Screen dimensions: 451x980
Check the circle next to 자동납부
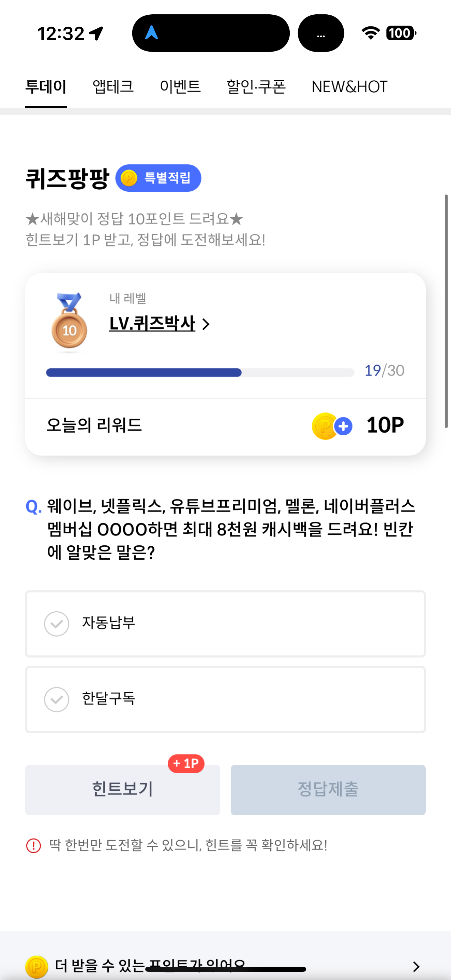tap(57, 624)
